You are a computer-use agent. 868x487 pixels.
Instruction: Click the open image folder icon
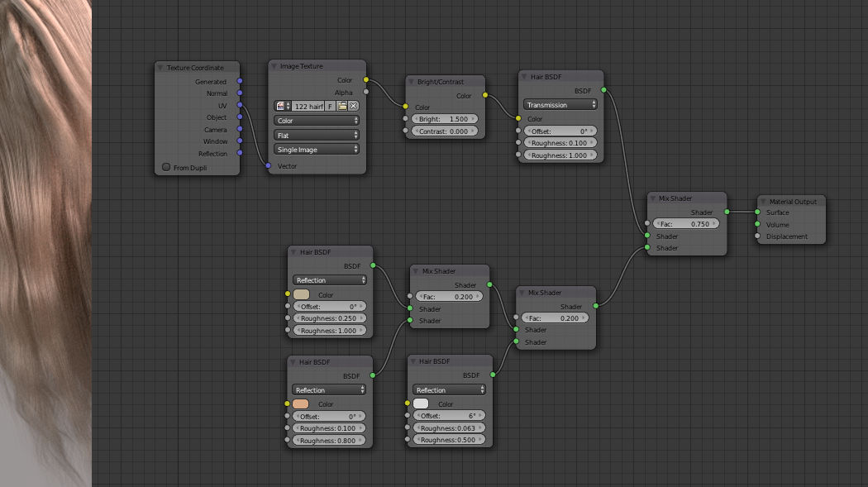pos(341,106)
